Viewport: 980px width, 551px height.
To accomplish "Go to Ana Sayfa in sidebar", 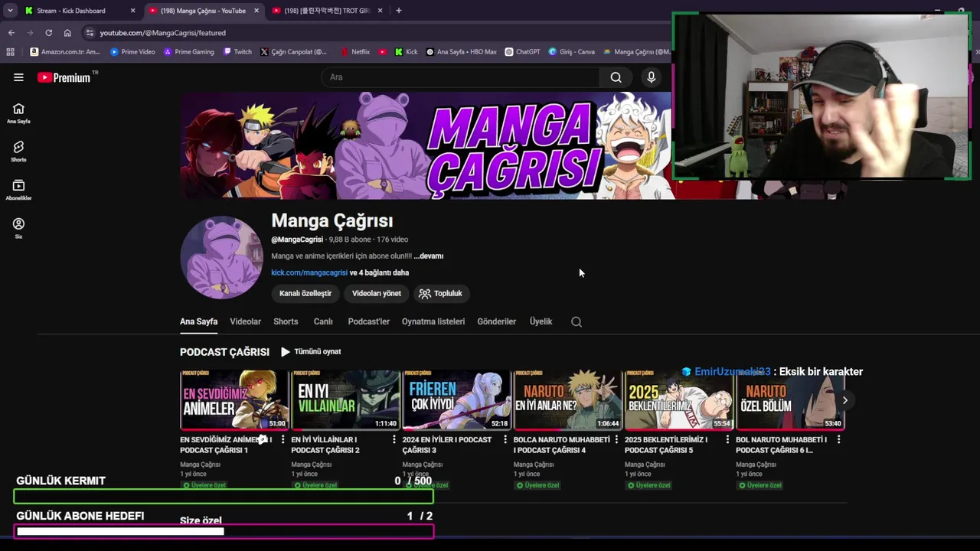I will 18,113.
